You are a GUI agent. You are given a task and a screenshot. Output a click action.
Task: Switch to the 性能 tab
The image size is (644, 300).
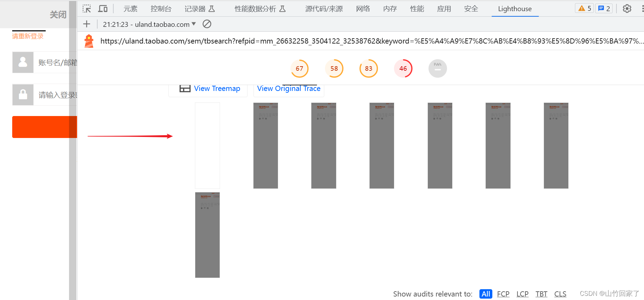417,9
